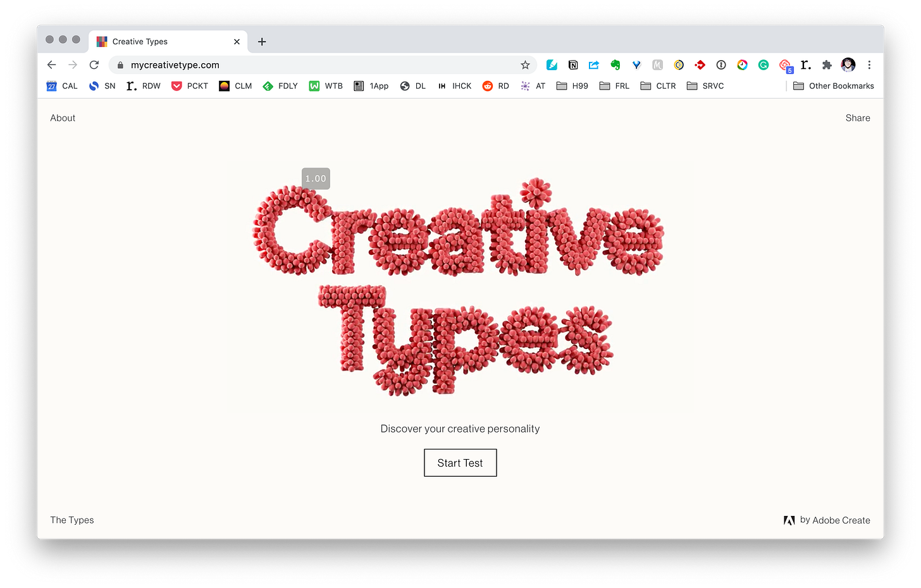Click the gray M extension icon

657,65
